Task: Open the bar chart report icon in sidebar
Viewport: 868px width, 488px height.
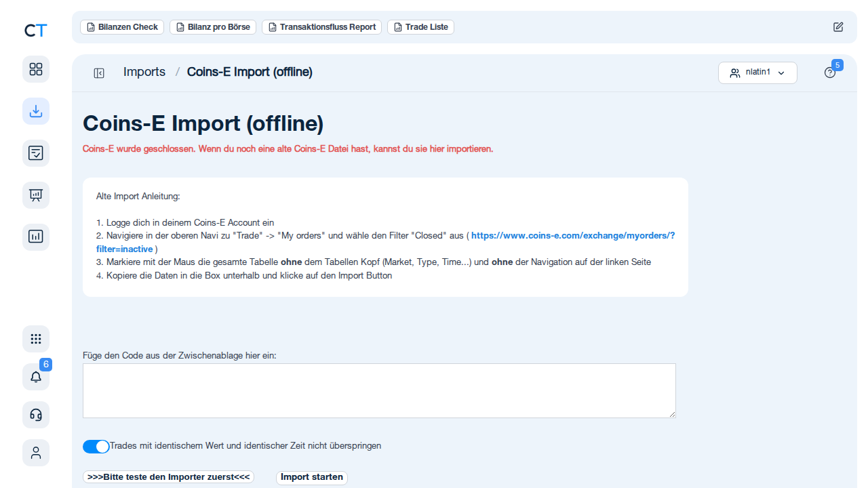Action: (36, 237)
